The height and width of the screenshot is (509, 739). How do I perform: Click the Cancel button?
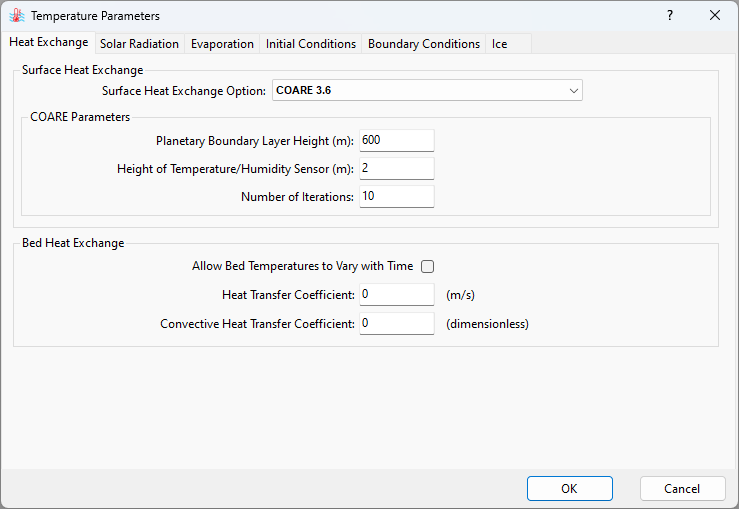[x=682, y=489]
